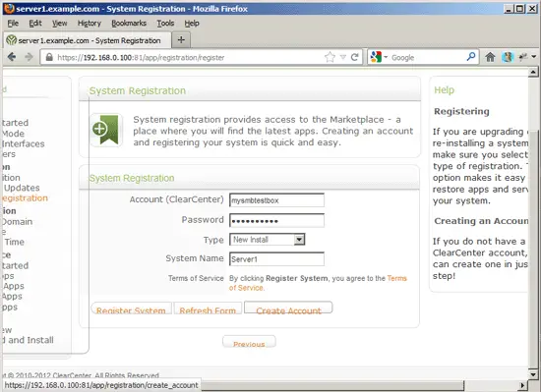This screenshot has height=392, width=541.
Task: Open Mode link in sidebar
Action: (13, 134)
